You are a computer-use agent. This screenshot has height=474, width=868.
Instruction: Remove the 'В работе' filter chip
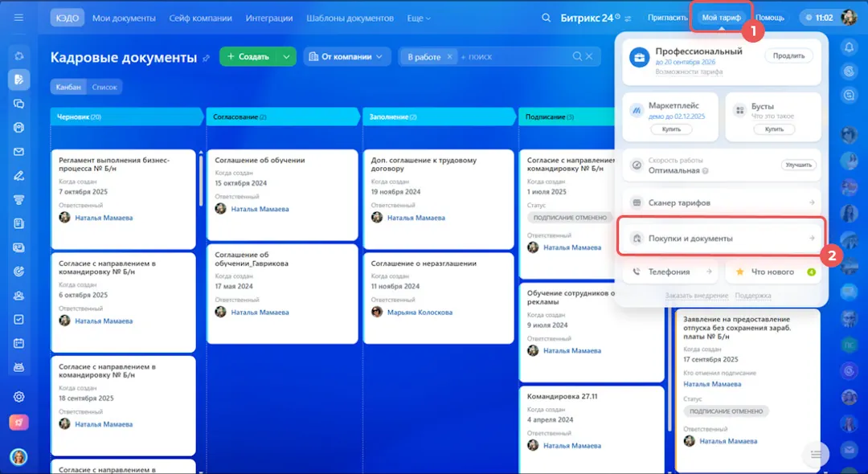point(450,57)
